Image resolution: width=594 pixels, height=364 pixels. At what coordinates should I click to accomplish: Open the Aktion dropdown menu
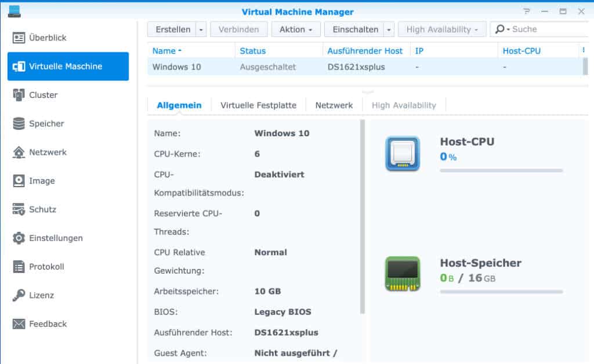pyautogui.click(x=296, y=30)
